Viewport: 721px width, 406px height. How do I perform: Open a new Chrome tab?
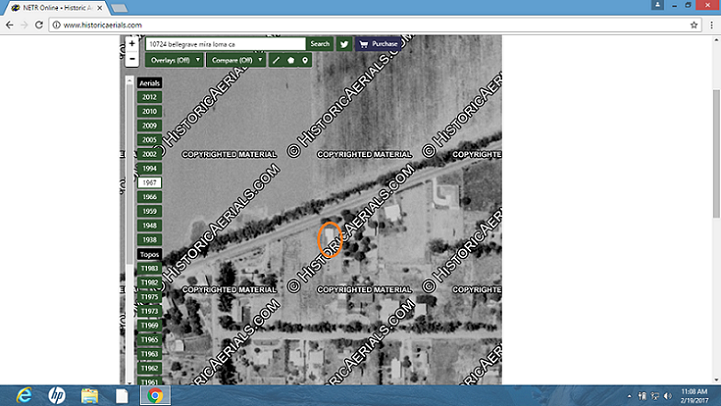click(120, 8)
